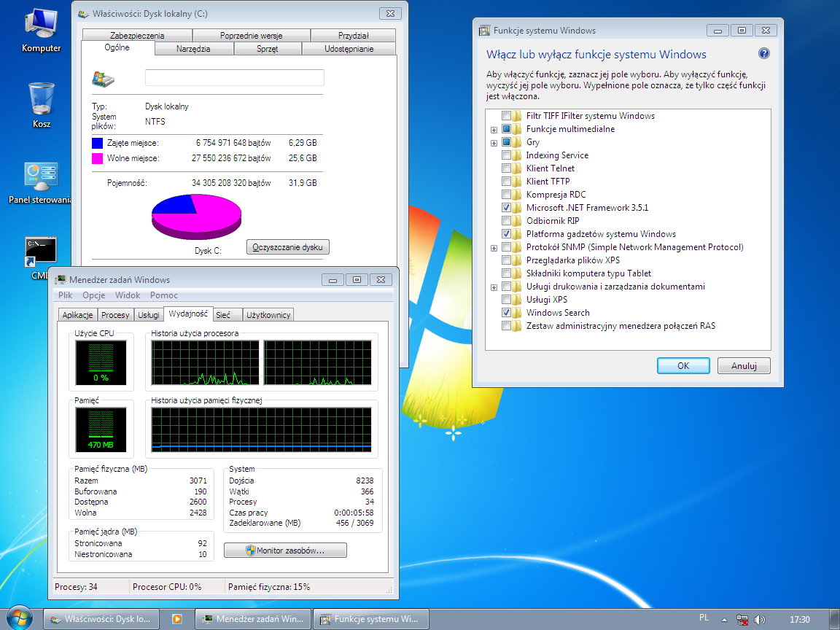Open the Widok menu in Task Manager
The height and width of the screenshot is (630, 840).
(128, 295)
